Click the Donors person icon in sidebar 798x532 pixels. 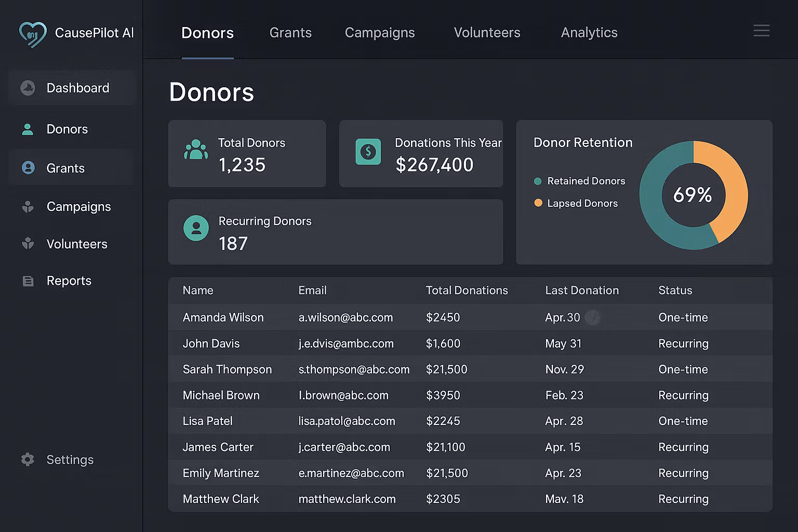(28, 129)
